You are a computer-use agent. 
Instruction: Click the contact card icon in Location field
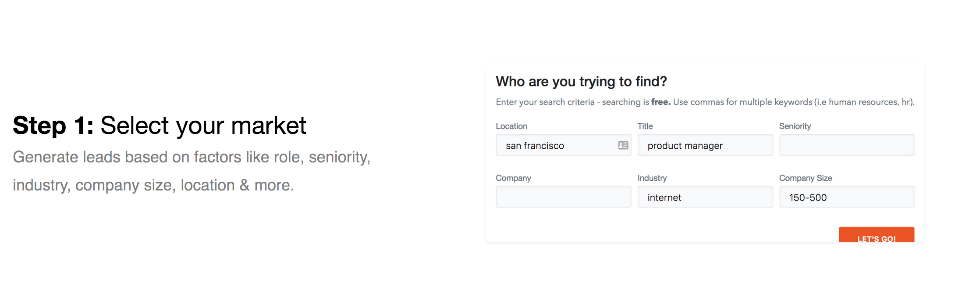(623, 145)
